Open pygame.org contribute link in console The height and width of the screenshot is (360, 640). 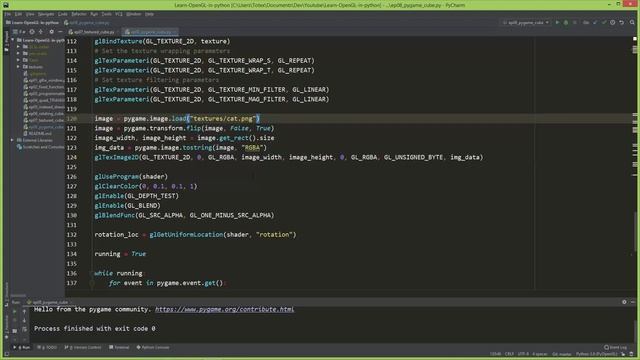click(x=224, y=309)
